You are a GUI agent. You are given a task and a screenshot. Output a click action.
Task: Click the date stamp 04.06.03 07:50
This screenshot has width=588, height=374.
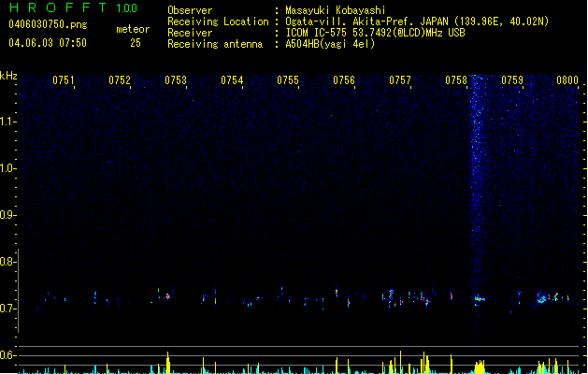[x=48, y=43]
